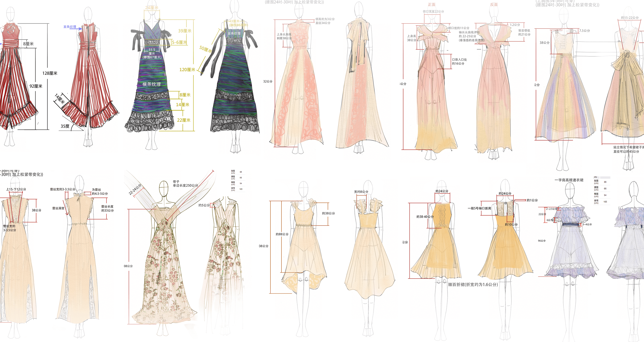Click the yellow '120厘米' total length label

click(x=187, y=70)
